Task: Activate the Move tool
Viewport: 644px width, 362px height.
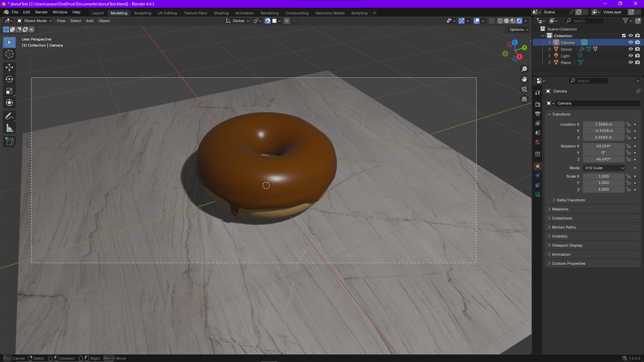Action: coord(9,67)
